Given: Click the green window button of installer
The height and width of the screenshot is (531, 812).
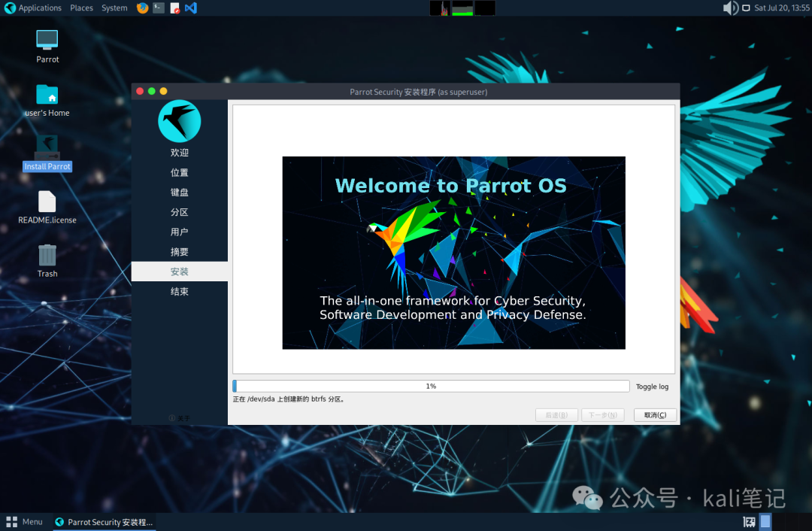Looking at the screenshot, I should [152, 91].
